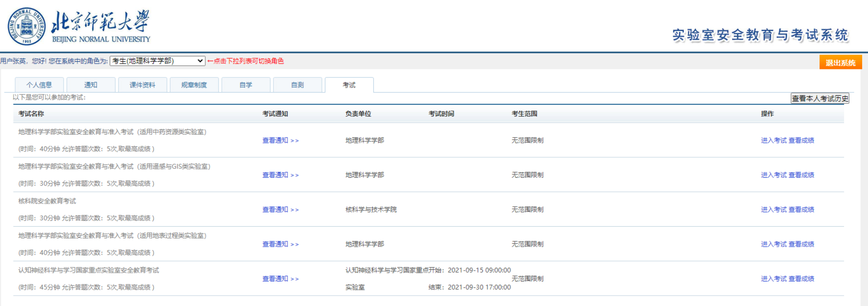
Task: Enter the 中药资源类实验室 exam
Action: [773, 141]
